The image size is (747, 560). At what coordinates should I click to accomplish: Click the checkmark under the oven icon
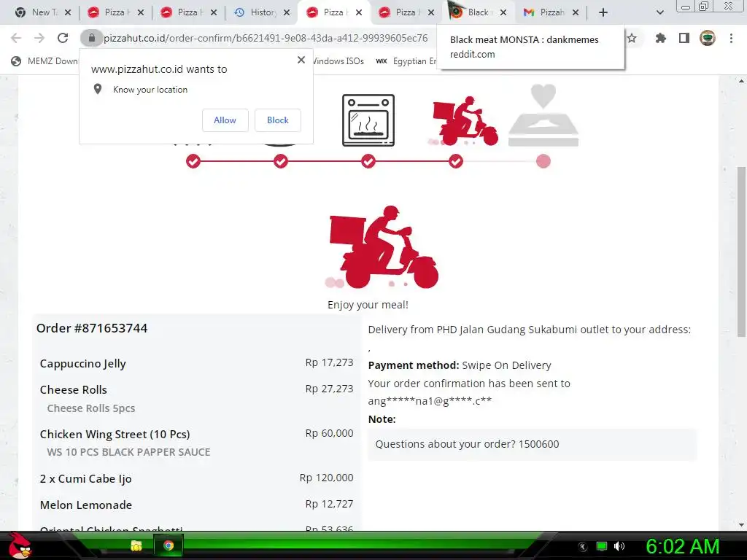pos(368,161)
